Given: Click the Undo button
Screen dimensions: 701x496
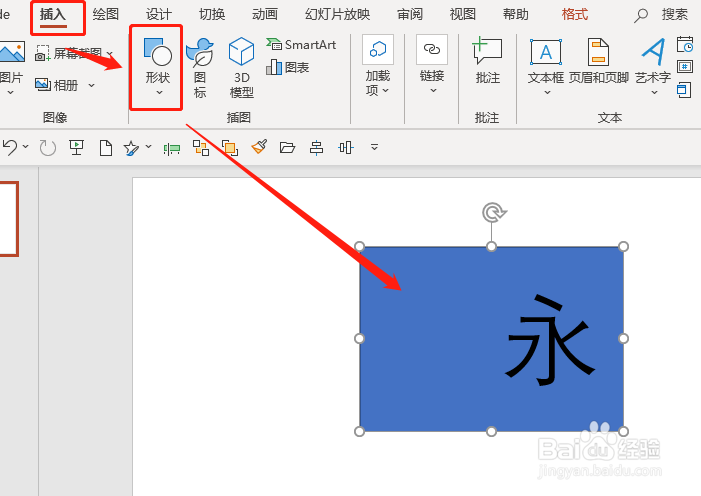Looking at the screenshot, I should (x=10, y=148).
